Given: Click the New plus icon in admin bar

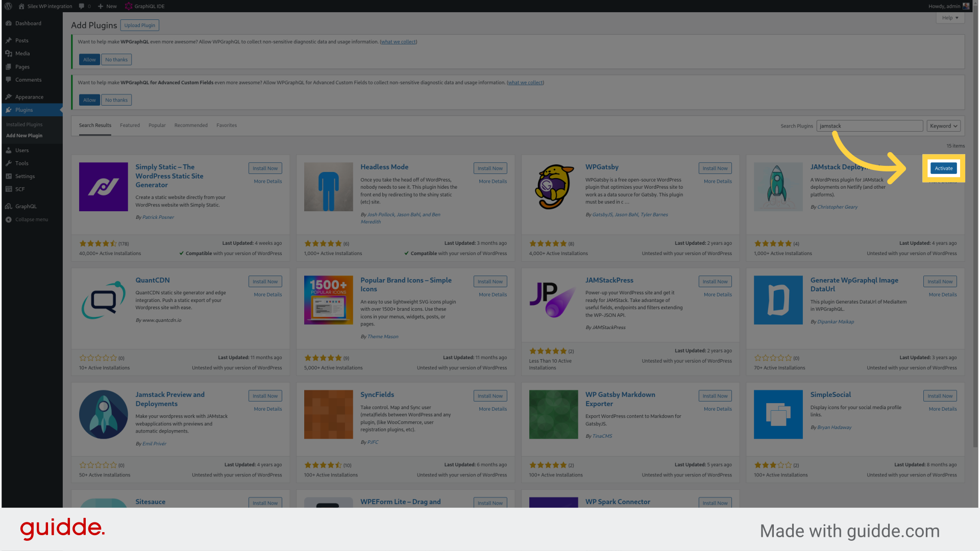Looking at the screenshot, I should point(101,6).
